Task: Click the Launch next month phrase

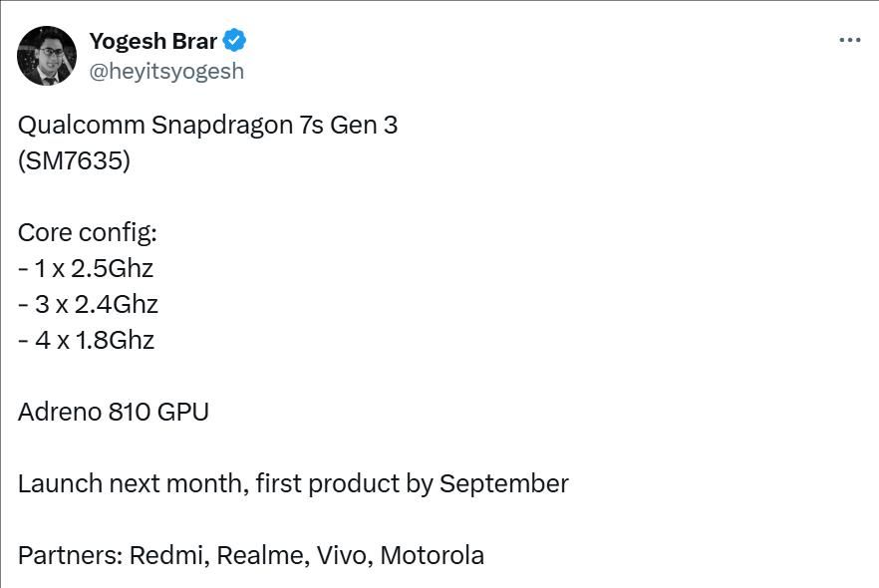Action: (130, 483)
